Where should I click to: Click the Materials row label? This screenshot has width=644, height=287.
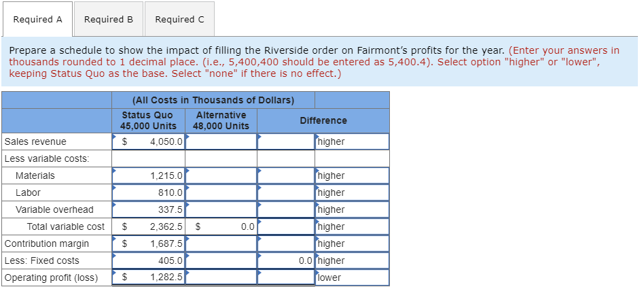tap(35, 175)
